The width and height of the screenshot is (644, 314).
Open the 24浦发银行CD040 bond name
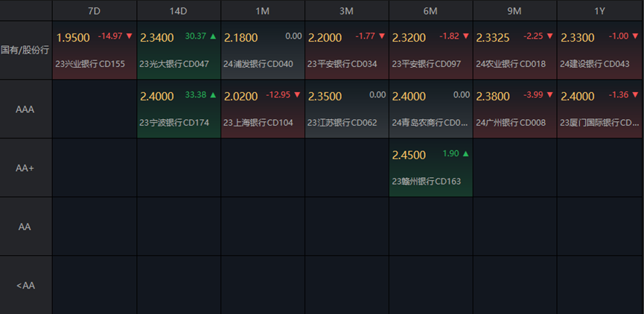tap(258, 64)
